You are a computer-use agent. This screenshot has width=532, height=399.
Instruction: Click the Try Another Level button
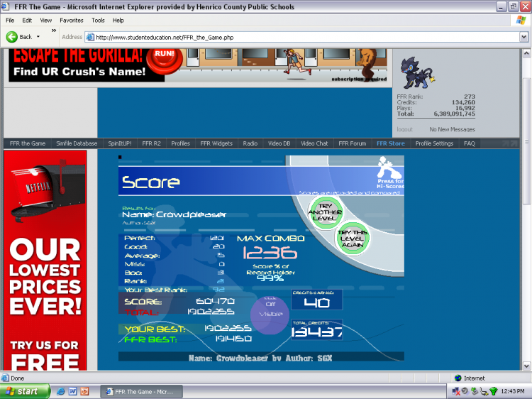pos(325,212)
